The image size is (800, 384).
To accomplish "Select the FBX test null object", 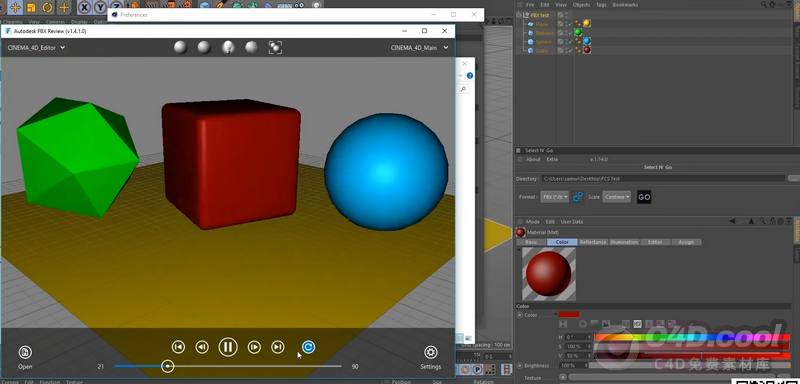I will click(x=539, y=15).
